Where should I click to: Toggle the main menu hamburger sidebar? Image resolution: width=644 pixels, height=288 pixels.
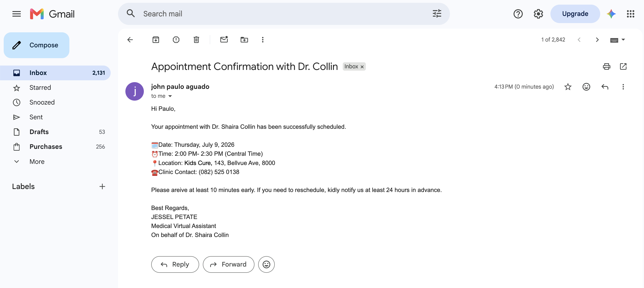click(17, 14)
